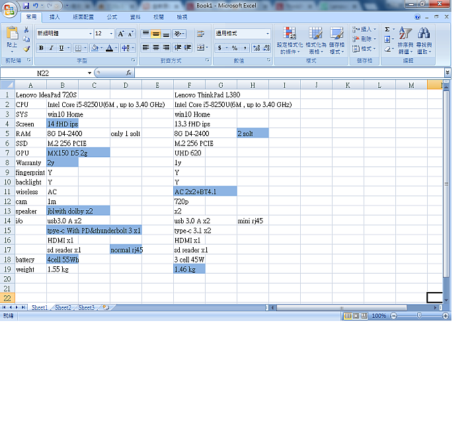The image size is (476, 448).
Task: Open Cell Styles gallery
Action: [337, 41]
